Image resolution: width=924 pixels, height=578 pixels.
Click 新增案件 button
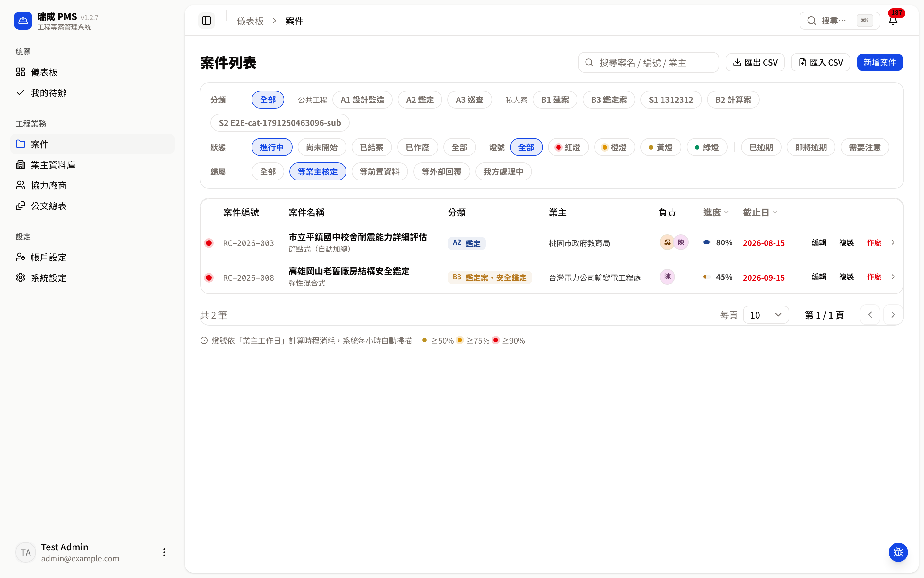coord(880,62)
